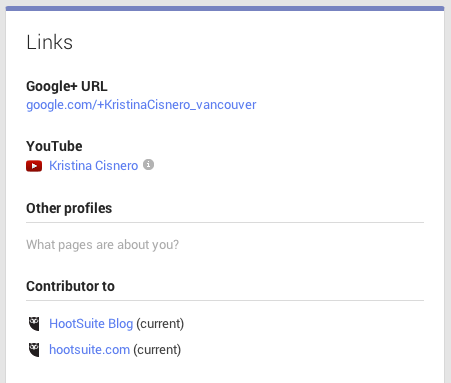Click the owl icon next to hootsuite.com
The width and height of the screenshot is (451, 383).
(x=34, y=350)
